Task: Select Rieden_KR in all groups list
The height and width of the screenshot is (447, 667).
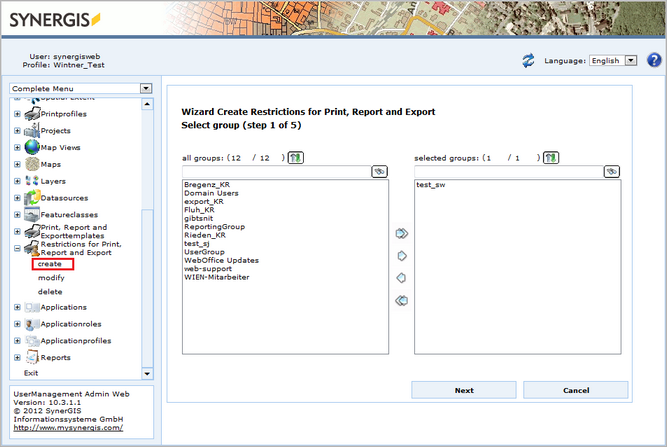Action: [205, 235]
